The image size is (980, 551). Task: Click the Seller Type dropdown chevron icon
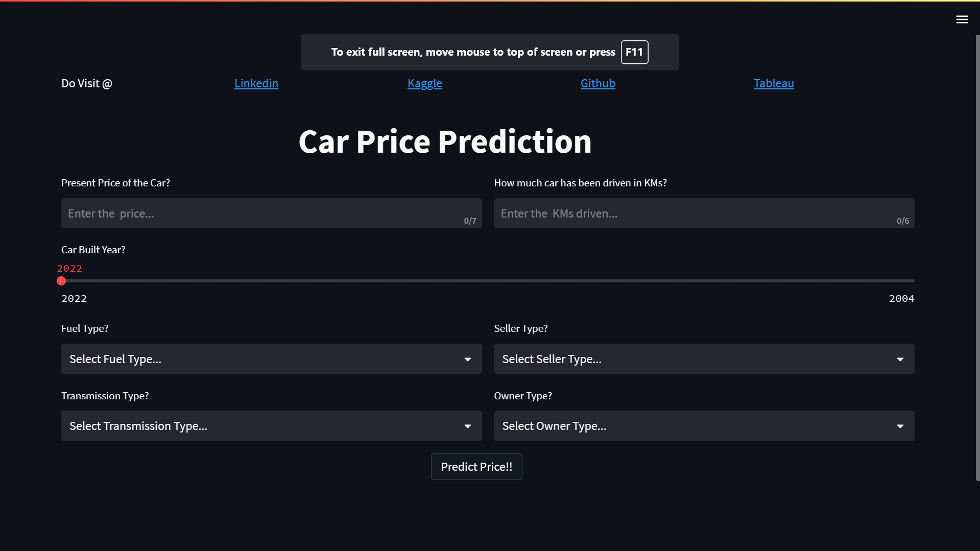[x=900, y=359]
